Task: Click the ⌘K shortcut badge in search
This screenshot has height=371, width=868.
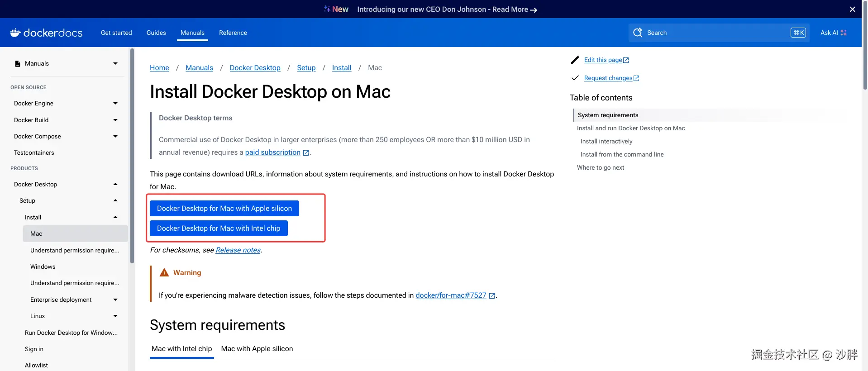Action: coord(798,33)
